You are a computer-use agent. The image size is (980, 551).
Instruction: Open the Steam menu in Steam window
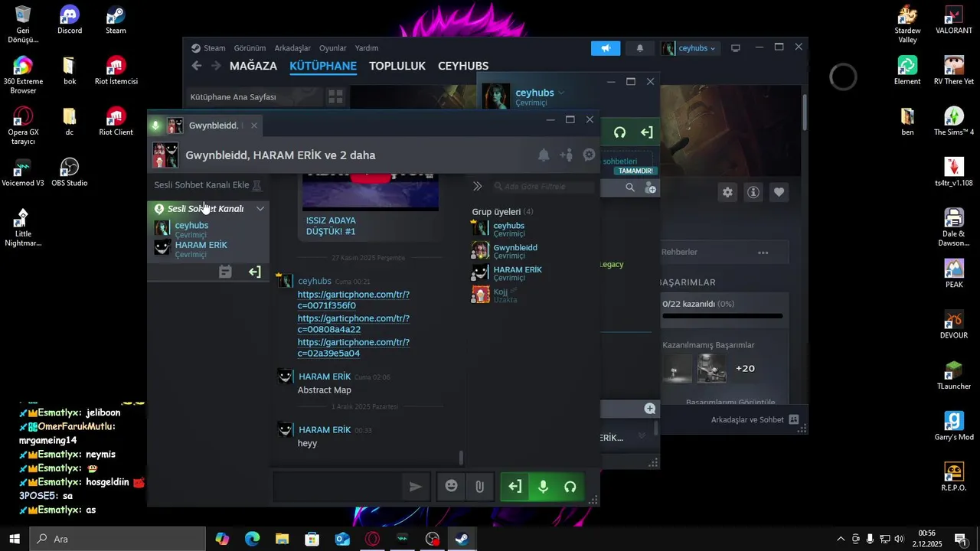(208, 48)
